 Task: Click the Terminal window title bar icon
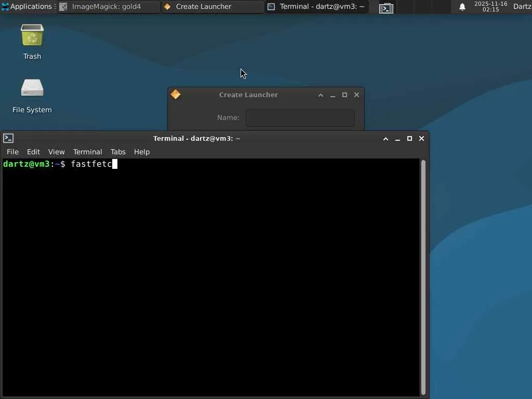[8, 138]
